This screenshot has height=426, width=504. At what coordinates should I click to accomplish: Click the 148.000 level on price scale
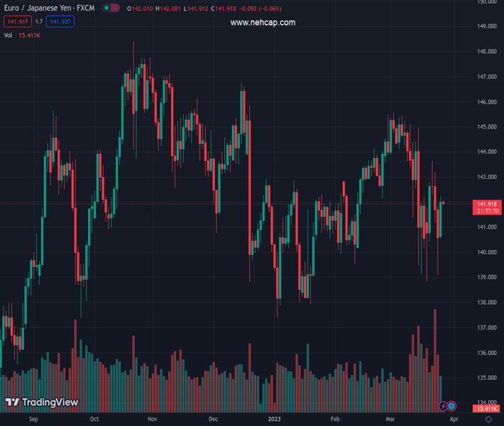pyautogui.click(x=486, y=52)
